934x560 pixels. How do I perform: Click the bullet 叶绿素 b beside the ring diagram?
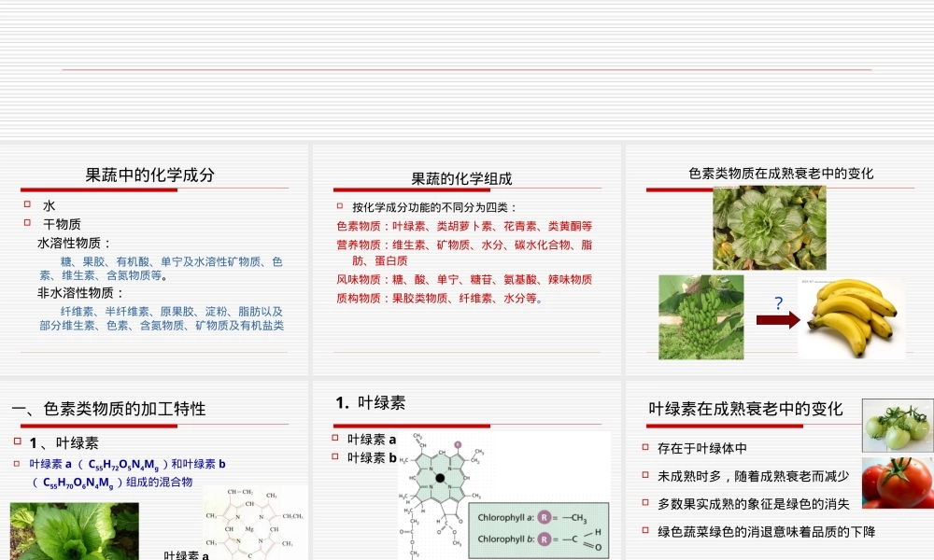[372, 457]
